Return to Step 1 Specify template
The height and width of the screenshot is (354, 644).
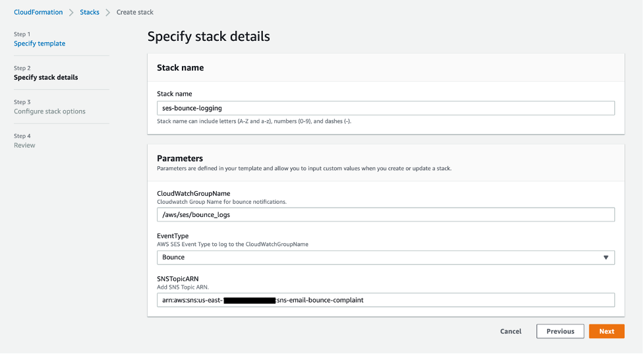coord(40,44)
